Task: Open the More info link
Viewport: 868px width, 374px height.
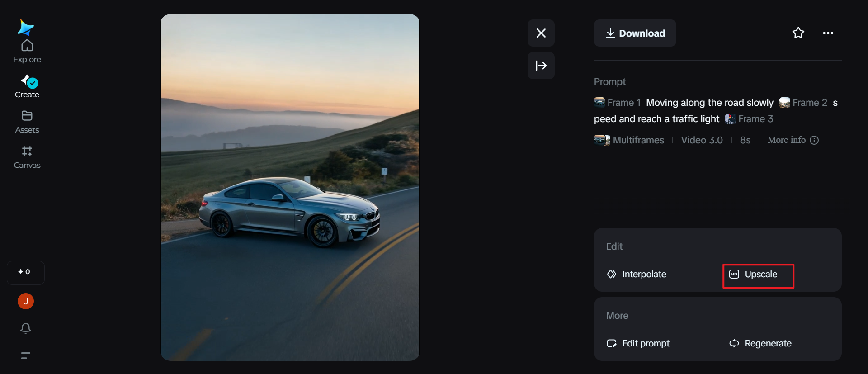Action: (787, 140)
